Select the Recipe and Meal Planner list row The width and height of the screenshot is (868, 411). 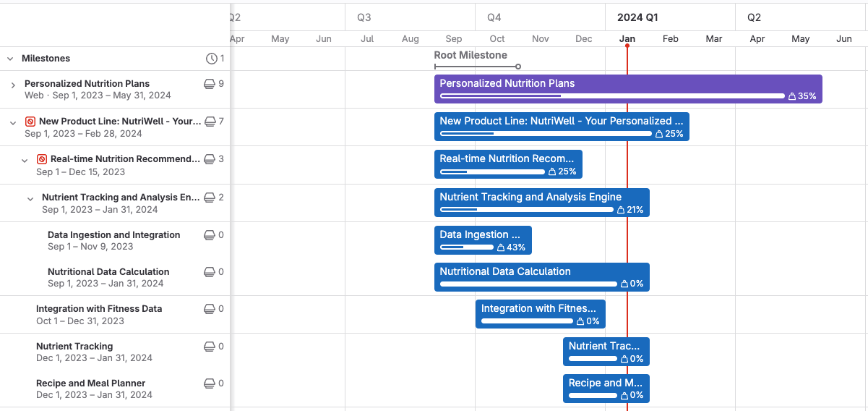115,389
